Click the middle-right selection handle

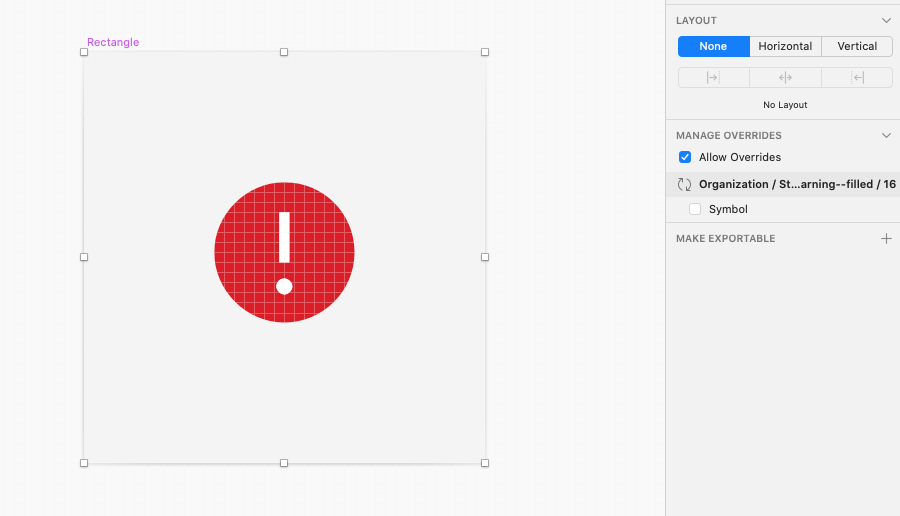coord(485,257)
